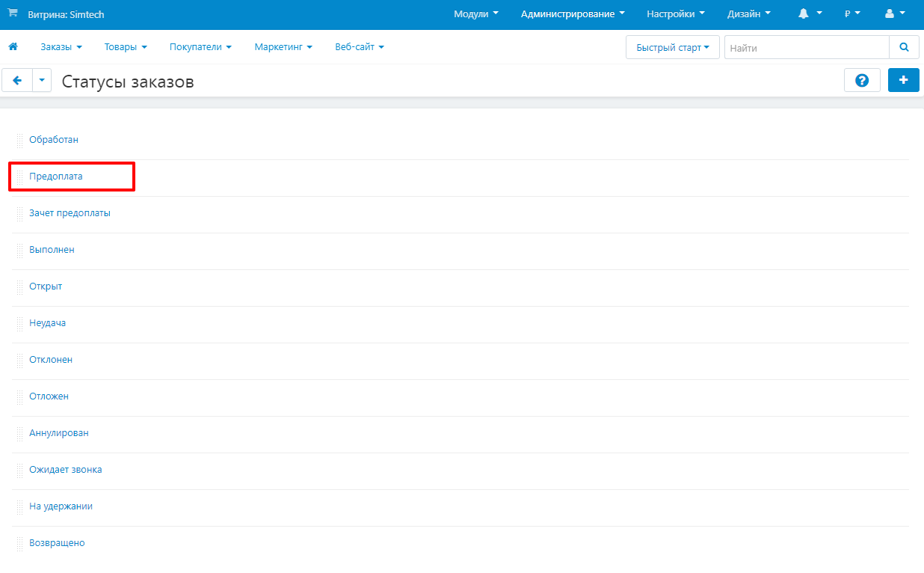Expand the Модули menu

(476, 13)
